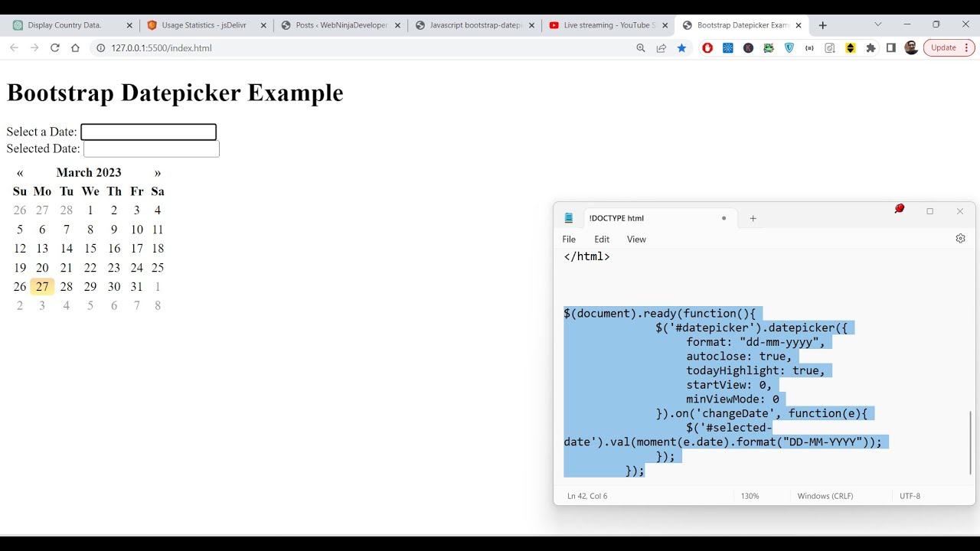The width and height of the screenshot is (980, 551).
Task: Go to next month in datepicker
Action: tap(158, 173)
